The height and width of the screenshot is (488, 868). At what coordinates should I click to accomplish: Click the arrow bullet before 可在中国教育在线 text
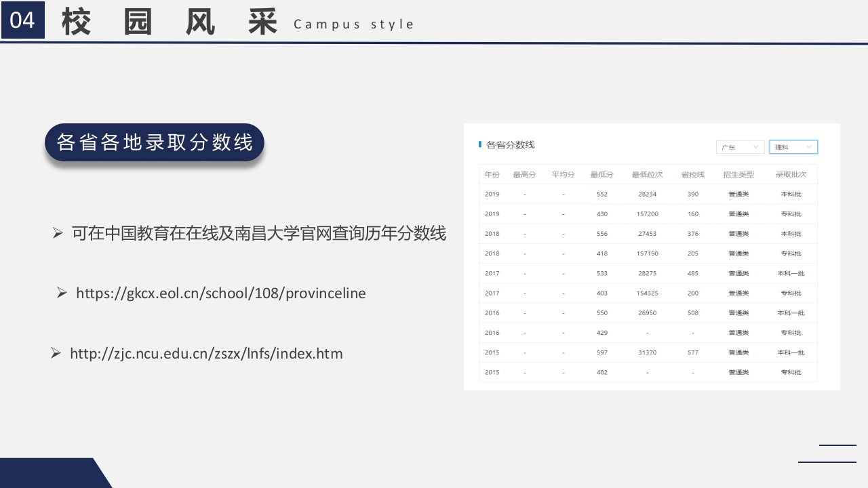tap(56, 232)
